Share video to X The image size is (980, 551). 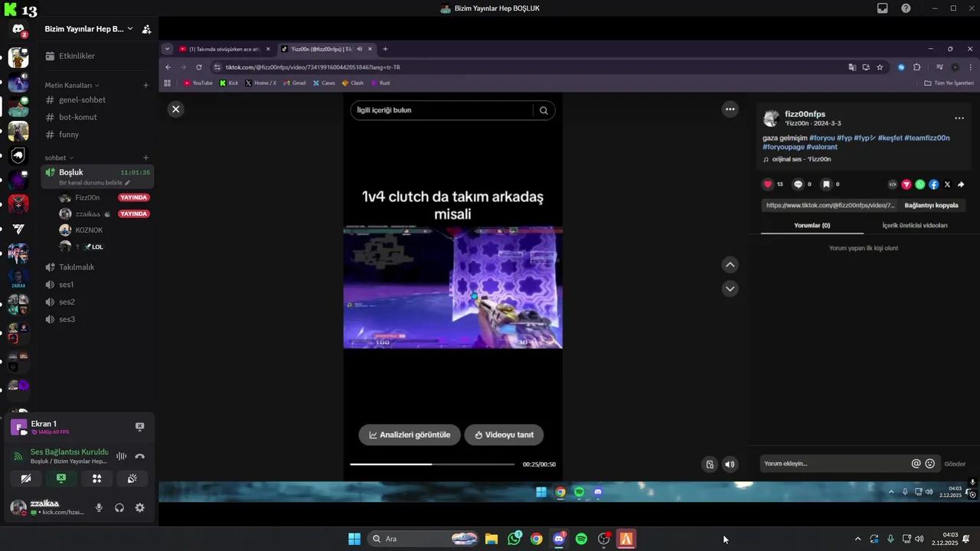coord(948,184)
